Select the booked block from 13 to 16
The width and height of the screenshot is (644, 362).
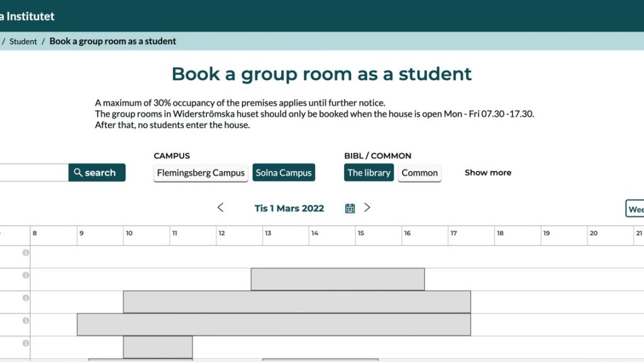click(338, 279)
